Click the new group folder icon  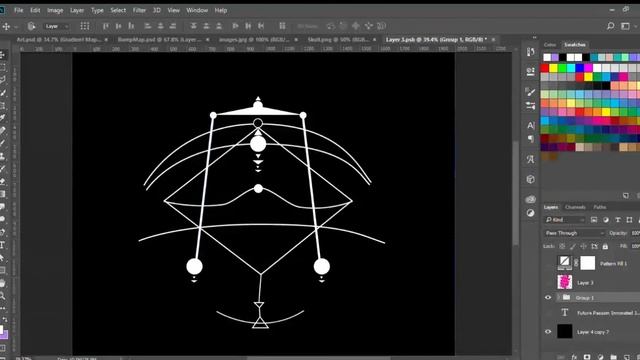tap(613, 357)
